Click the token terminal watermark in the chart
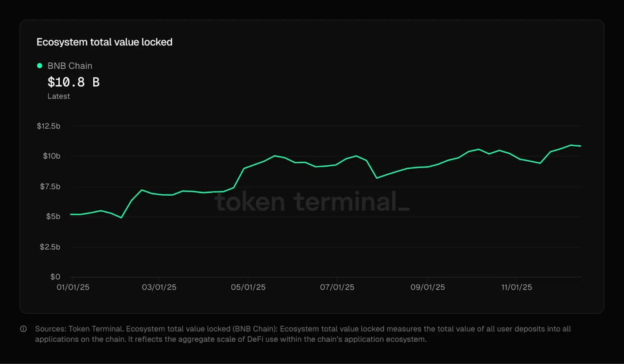Viewport: 624px width, 364px height. tap(312, 201)
